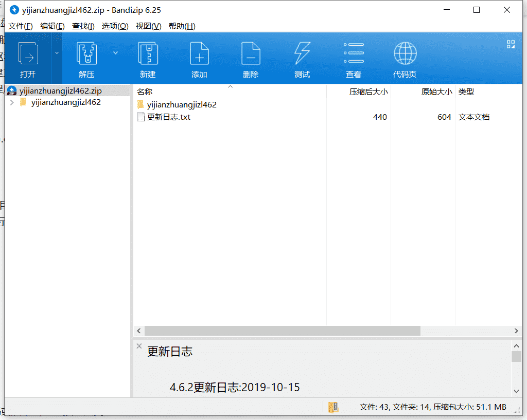Maximize the Bandizip window

(x=477, y=10)
